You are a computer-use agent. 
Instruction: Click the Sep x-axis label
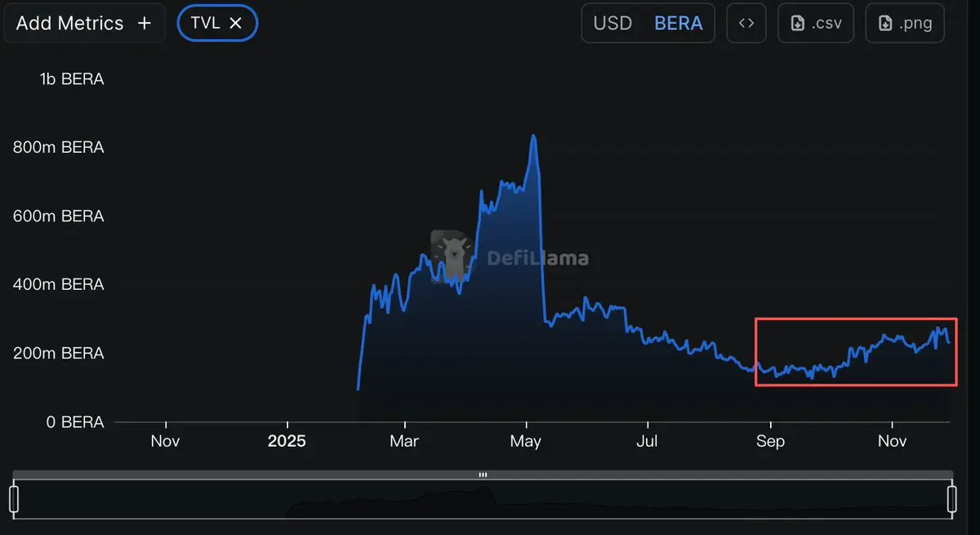click(x=769, y=441)
